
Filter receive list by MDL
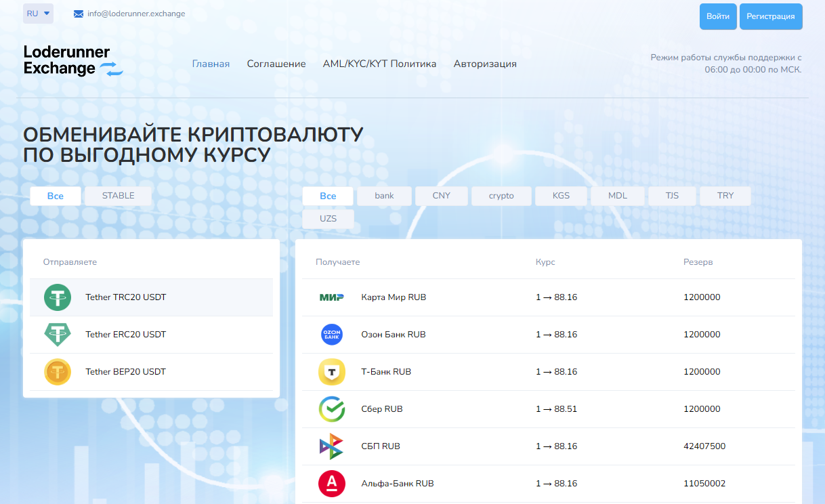pyautogui.click(x=618, y=196)
